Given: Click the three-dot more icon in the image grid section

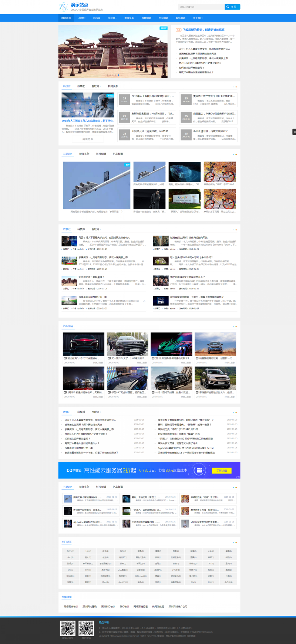Looking at the screenshot, I should pos(235,154).
